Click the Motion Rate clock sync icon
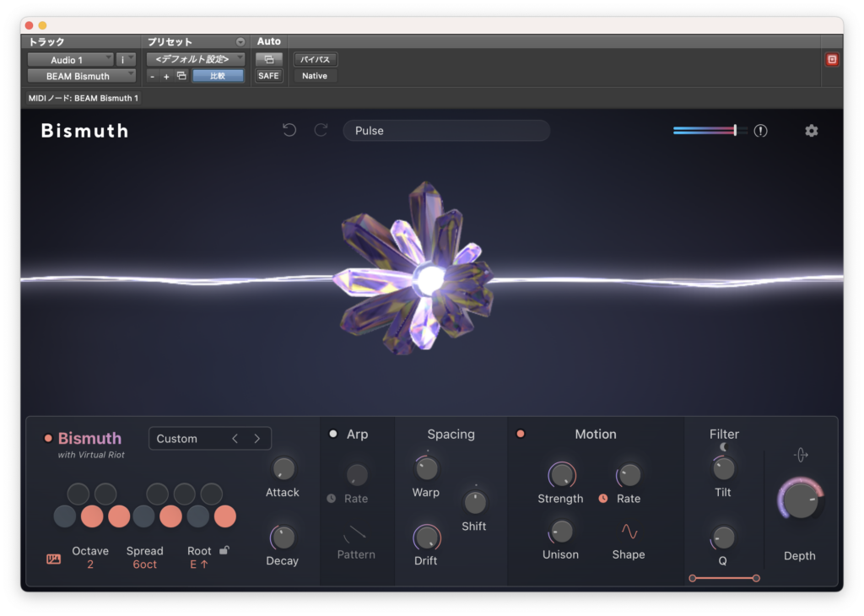 coord(603,498)
